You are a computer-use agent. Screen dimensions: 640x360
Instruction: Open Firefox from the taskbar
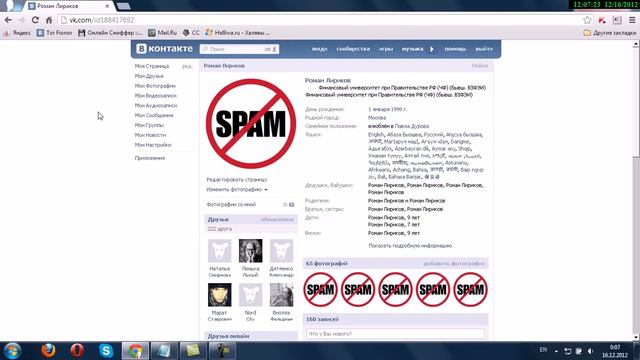[x=48, y=351]
